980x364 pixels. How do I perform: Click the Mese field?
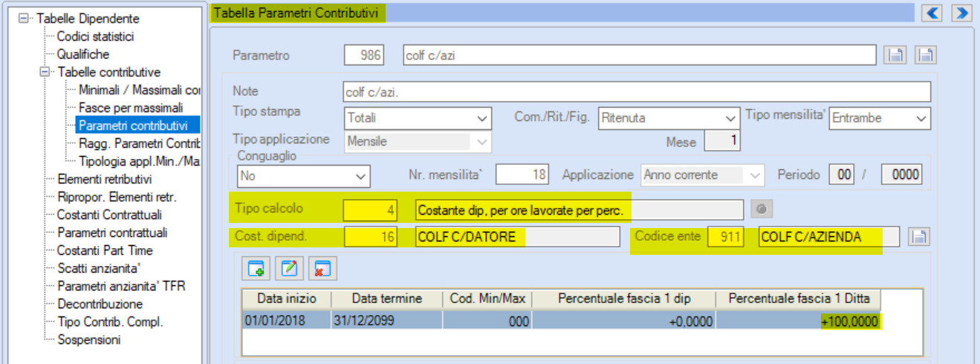(x=721, y=140)
